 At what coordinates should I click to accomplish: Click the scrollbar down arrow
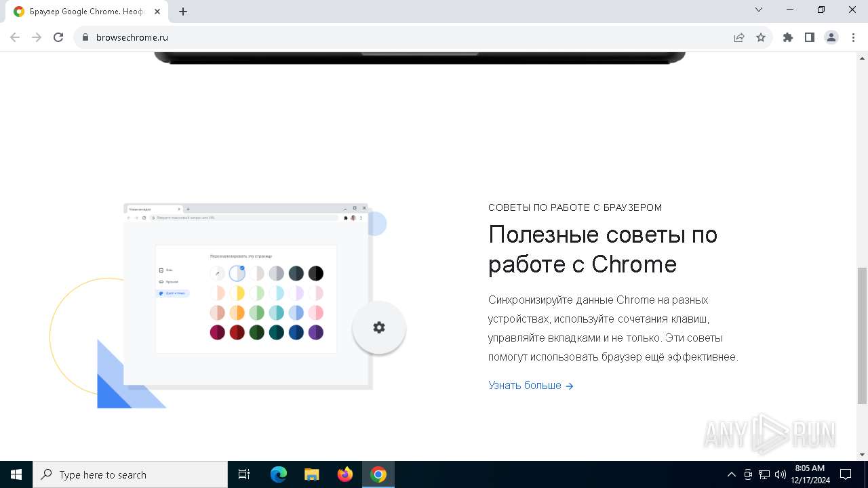[862, 455]
